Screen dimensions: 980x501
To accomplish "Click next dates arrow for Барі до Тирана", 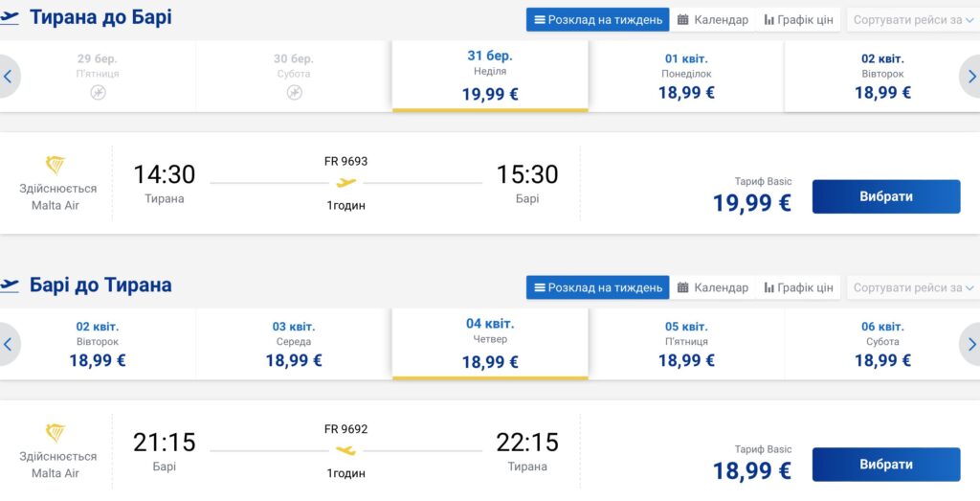I will pos(971,344).
